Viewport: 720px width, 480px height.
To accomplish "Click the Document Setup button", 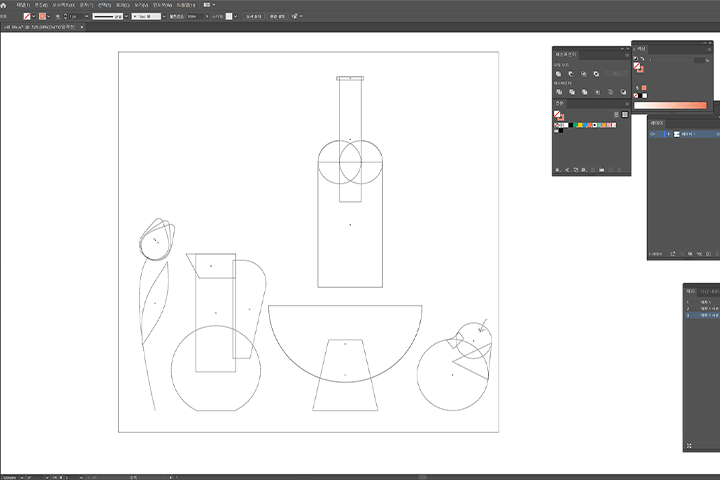I will [253, 16].
